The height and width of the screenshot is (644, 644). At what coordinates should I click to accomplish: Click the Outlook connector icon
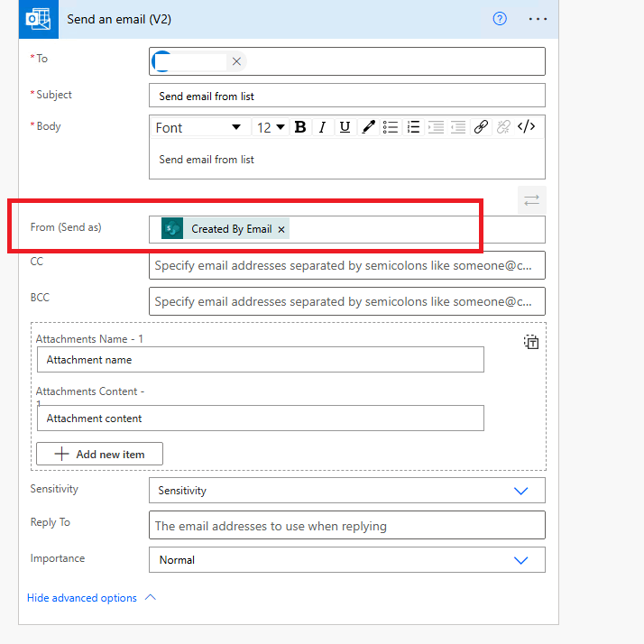tap(38, 19)
